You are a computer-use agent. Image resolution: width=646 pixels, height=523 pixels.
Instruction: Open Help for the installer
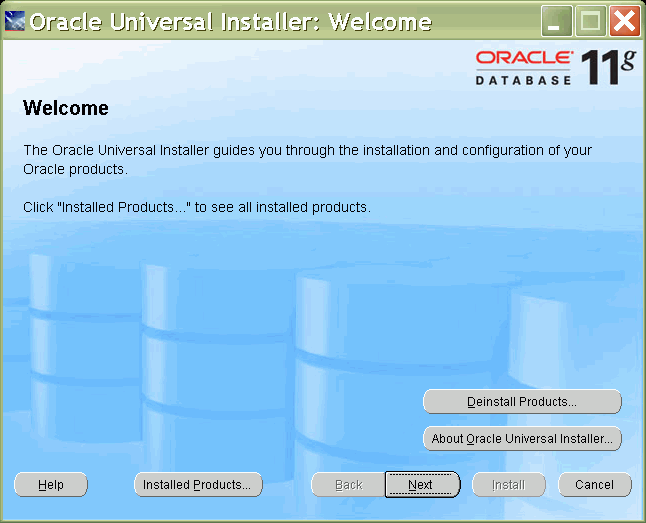tap(51, 485)
